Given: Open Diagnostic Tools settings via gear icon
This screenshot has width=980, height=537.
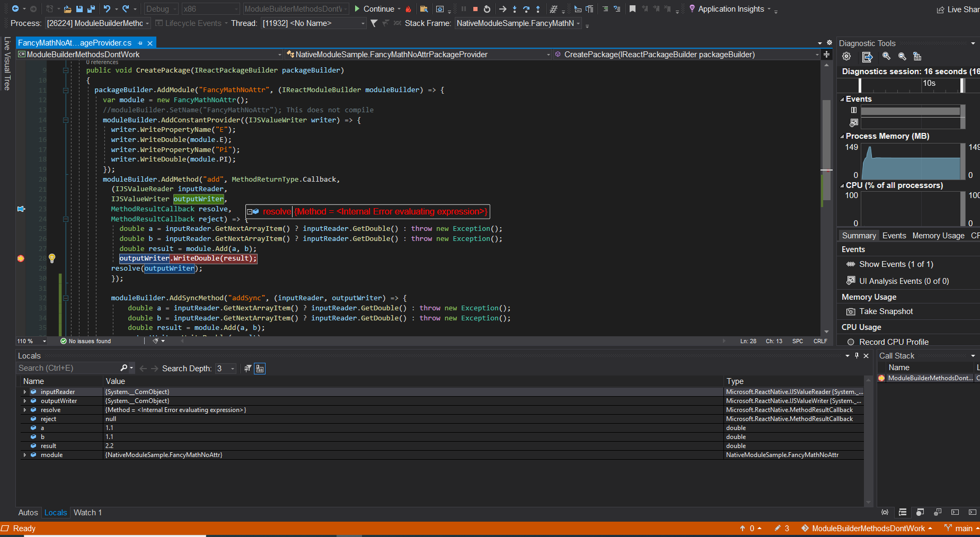Looking at the screenshot, I should click(846, 57).
